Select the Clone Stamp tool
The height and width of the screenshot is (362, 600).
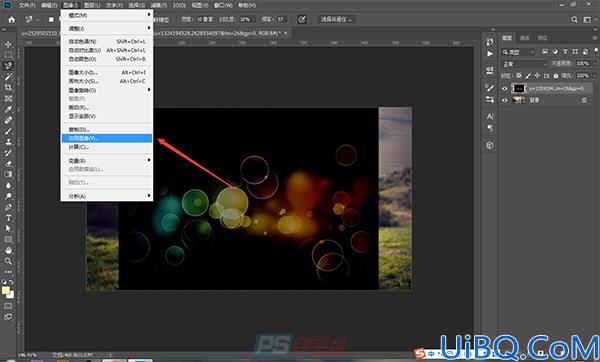tap(8, 142)
